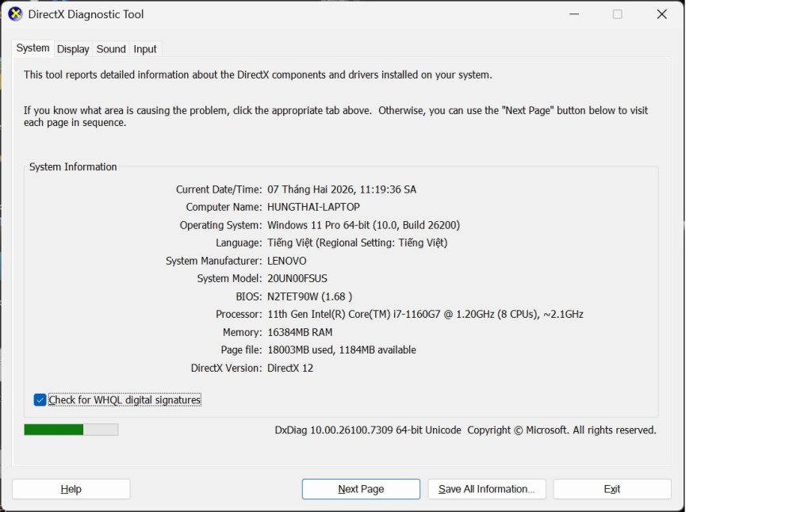This screenshot has width=812, height=512.
Task: Click the disabled maximize window button
Action: tap(617, 14)
